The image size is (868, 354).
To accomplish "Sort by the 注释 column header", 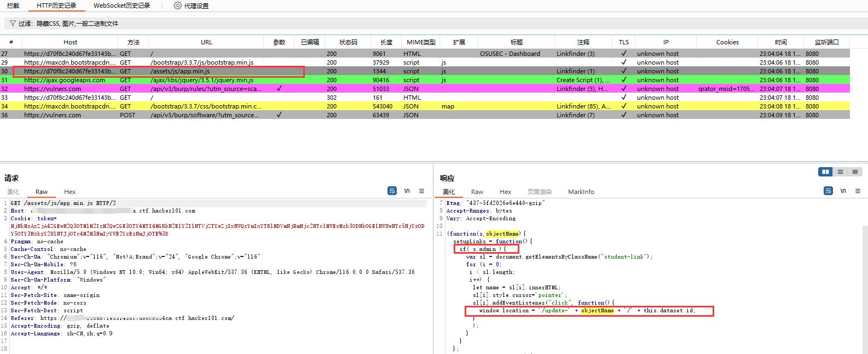I will click(x=583, y=42).
